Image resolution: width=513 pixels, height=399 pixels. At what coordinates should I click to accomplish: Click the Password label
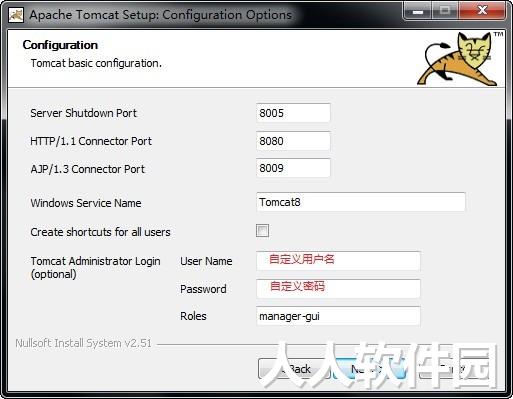click(203, 289)
